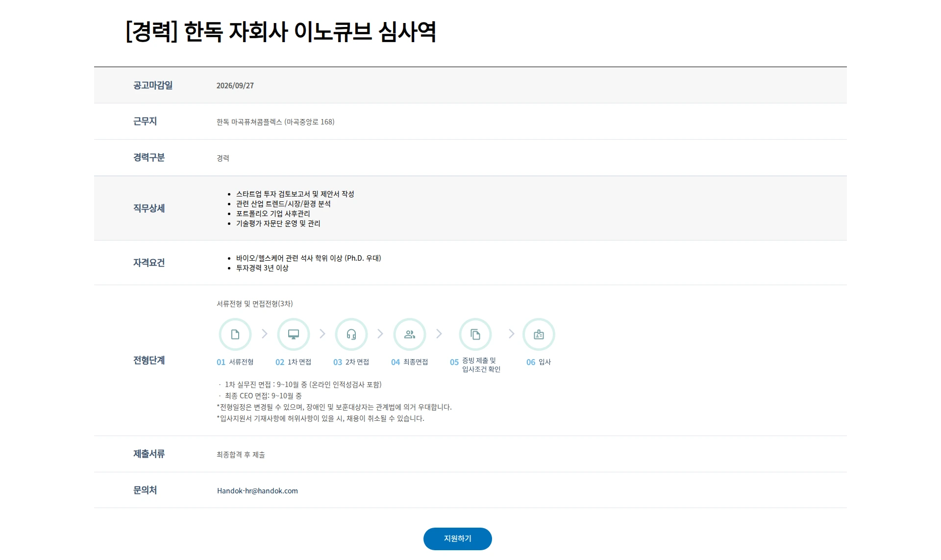The image size is (941, 560).
Task: Select the bullet 관련 산업 트렌드/시장/환경 분석
Action: coord(283,204)
